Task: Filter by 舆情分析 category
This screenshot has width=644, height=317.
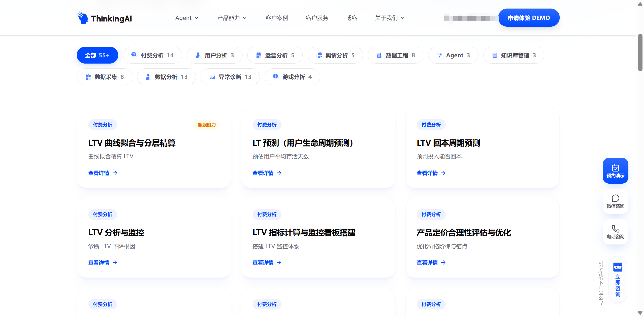Action: coord(335,55)
